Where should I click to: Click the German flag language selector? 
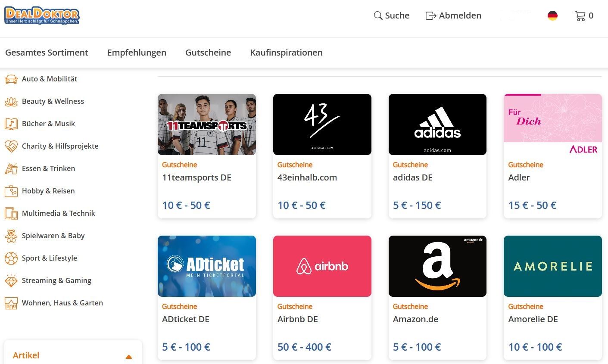tap(552, 16)
